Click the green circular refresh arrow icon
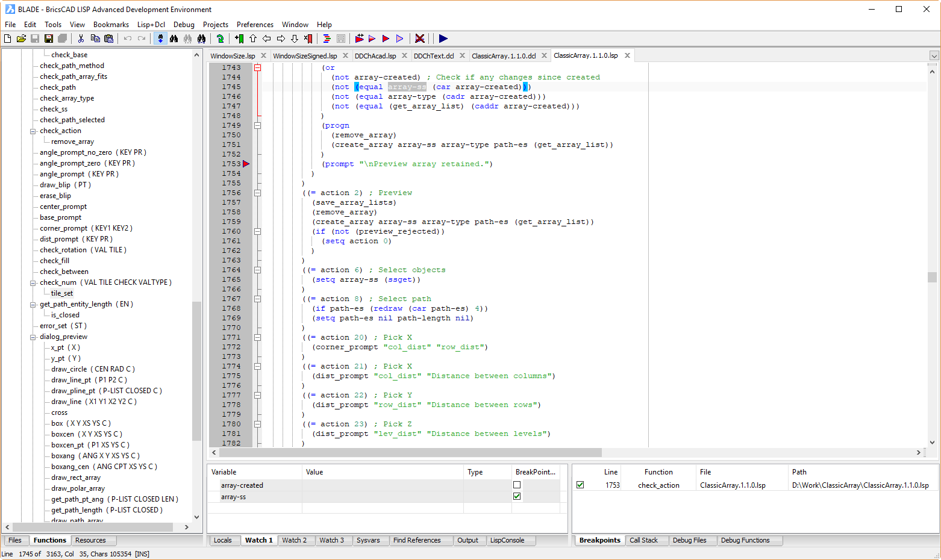The height and width of the screenshot is (560, 941). click(220, 39)
